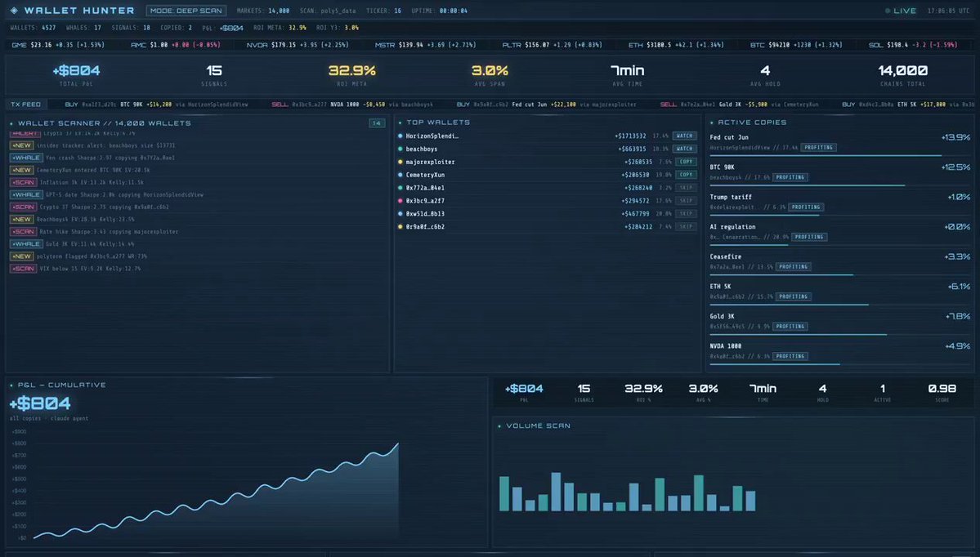Viewport: 980px width, 557px height.
Task: Click the SCAN tag on Rate hike row
Action: [23, 232]
